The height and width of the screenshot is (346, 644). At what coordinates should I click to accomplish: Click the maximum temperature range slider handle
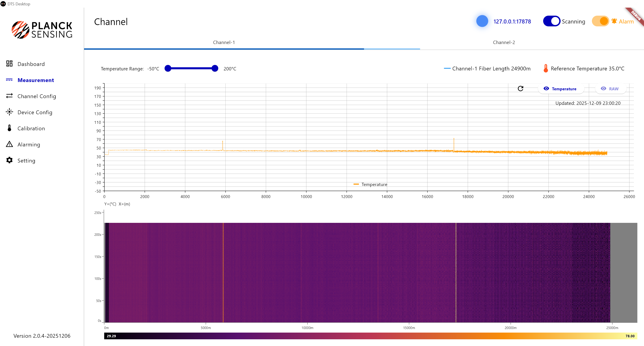pyautogui.click(x=215, y=68)
